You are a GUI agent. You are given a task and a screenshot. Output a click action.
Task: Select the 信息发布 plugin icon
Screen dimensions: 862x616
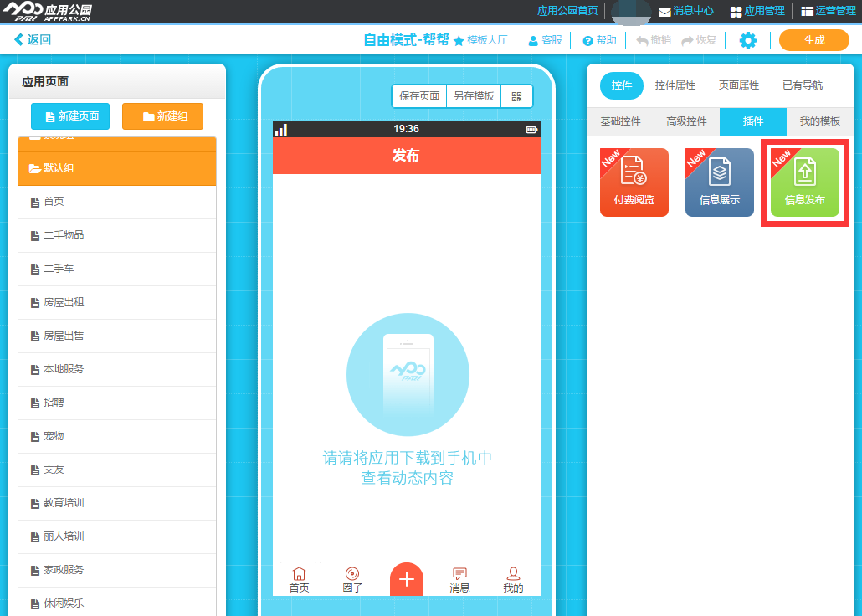(x=805, y=182)
